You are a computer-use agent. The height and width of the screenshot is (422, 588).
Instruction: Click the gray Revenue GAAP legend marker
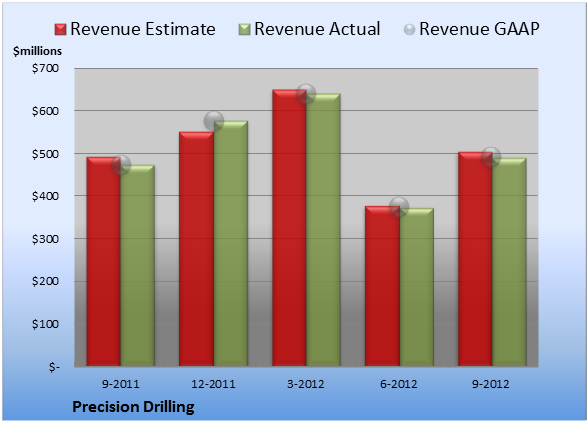pos(410,30)
